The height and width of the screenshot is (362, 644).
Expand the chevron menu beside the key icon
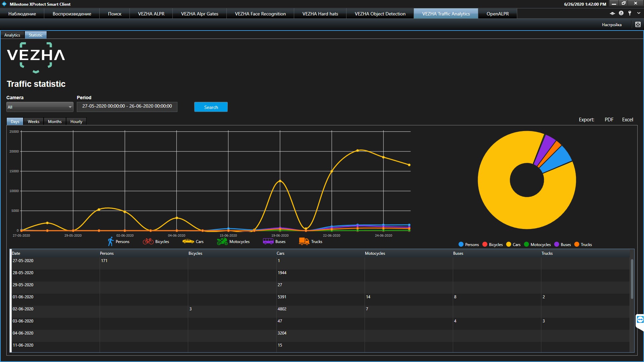[639, 13]
